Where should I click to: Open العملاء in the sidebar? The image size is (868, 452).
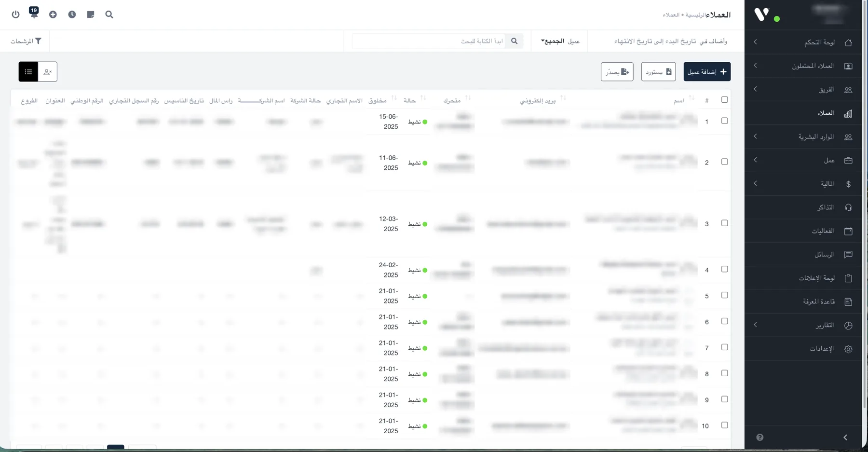(803, 113)
